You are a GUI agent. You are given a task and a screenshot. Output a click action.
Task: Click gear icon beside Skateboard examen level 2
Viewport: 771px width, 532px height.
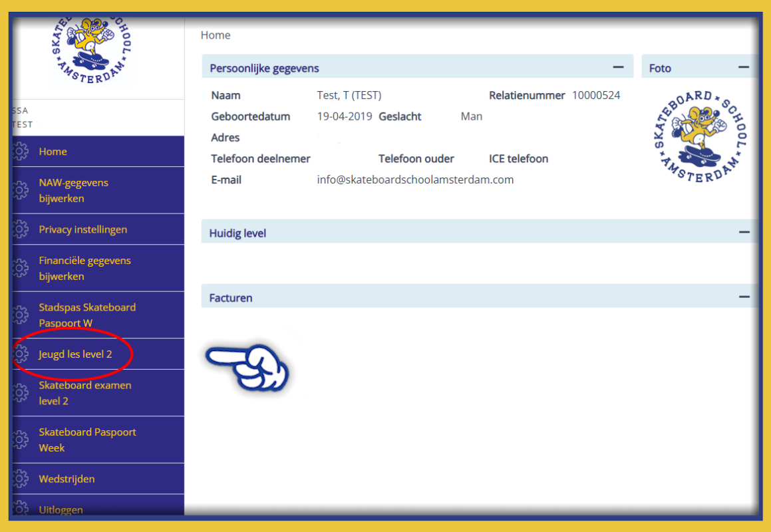coord(21,393)
